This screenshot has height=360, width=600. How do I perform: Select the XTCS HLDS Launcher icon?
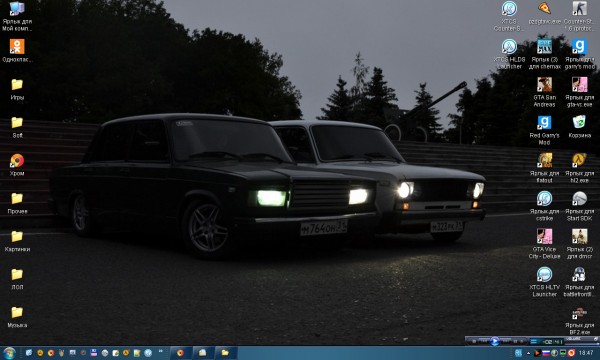[509, 54]
